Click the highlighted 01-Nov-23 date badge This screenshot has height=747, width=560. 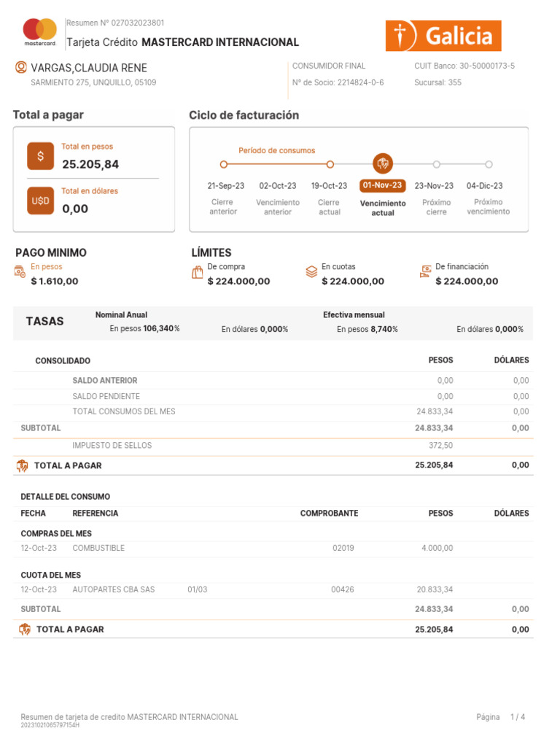click(382, 185)
